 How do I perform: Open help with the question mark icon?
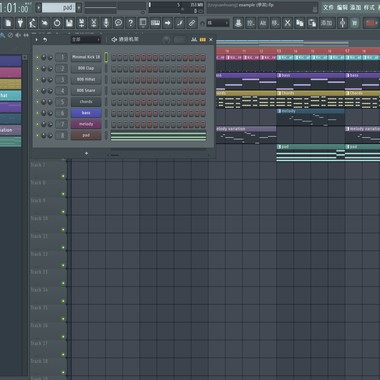[131, 23]
